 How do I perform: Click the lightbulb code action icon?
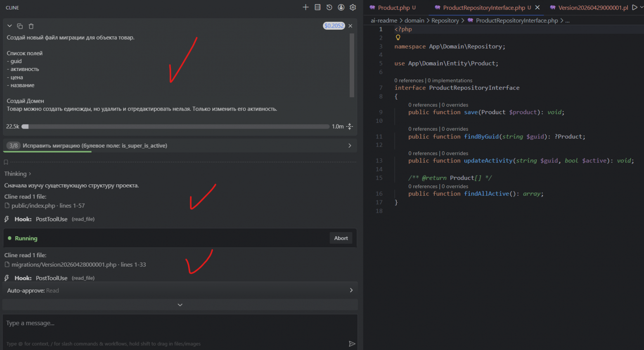(x=398, y=38)
